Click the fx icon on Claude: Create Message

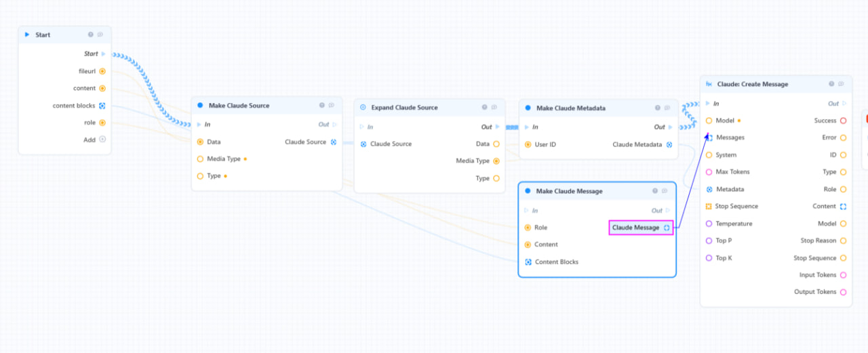click(x=709, y=84)
